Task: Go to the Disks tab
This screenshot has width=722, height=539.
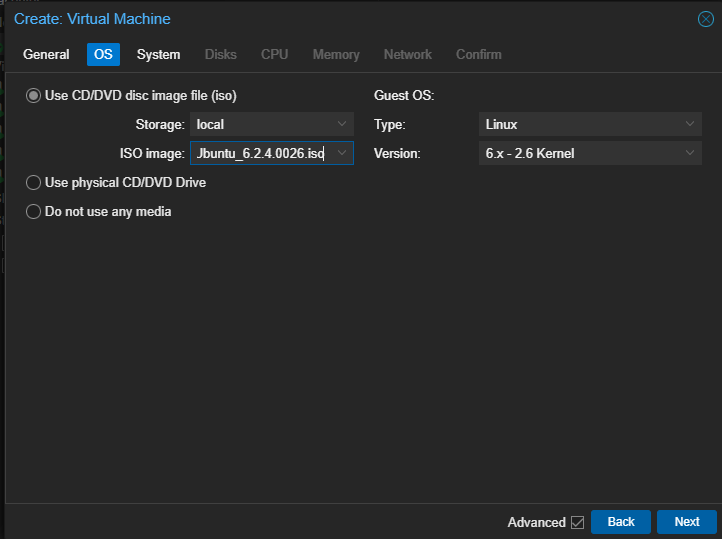Action: [221, 54]
